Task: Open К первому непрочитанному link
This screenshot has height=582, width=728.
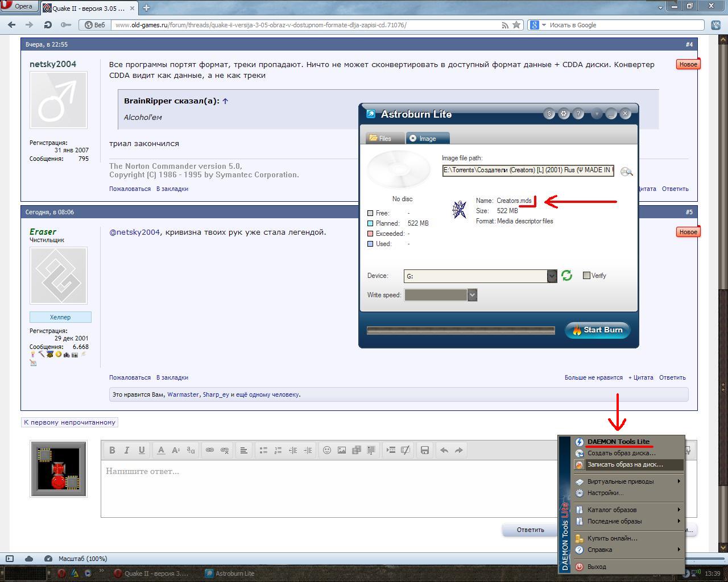Action: (x=69, y=422)
